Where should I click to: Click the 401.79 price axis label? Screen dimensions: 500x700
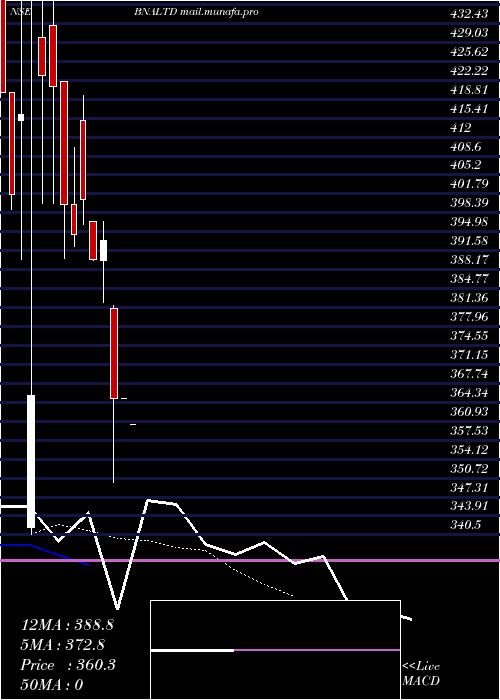469,184
